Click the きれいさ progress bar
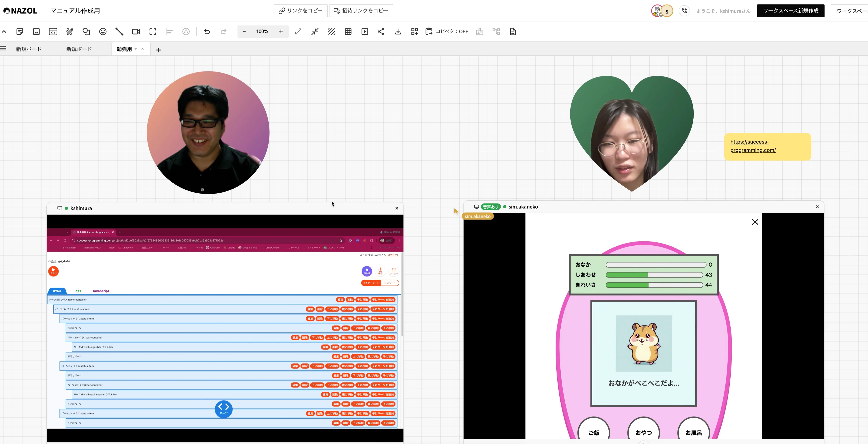The image size is (868, 444). tap(654, 285)
